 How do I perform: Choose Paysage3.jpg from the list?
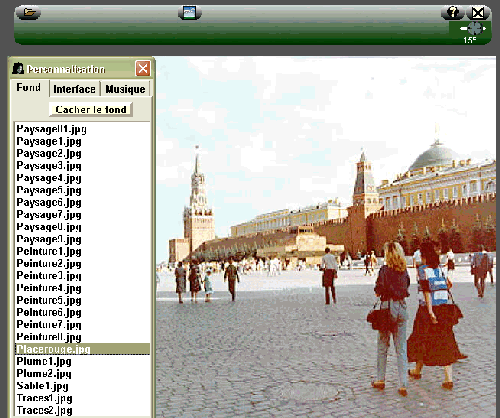tap(82, 166)
